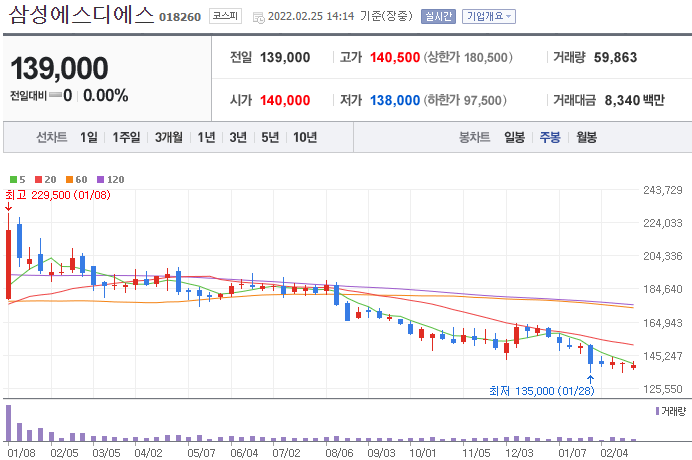Click the 05/07 date axis label
The height and width of the screenshot is (460, 692).
pyautogui.click(x=201, y=453)
